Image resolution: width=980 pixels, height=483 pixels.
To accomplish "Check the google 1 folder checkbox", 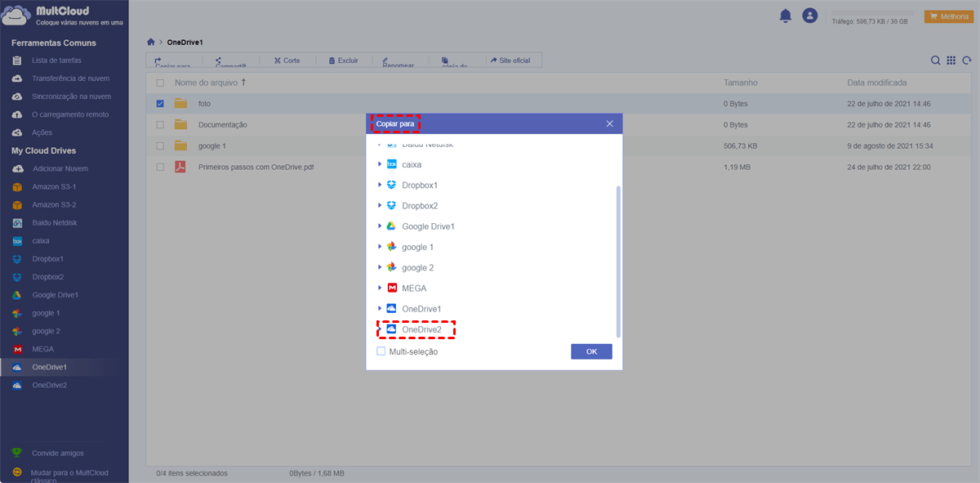I will tap(160, 145).
